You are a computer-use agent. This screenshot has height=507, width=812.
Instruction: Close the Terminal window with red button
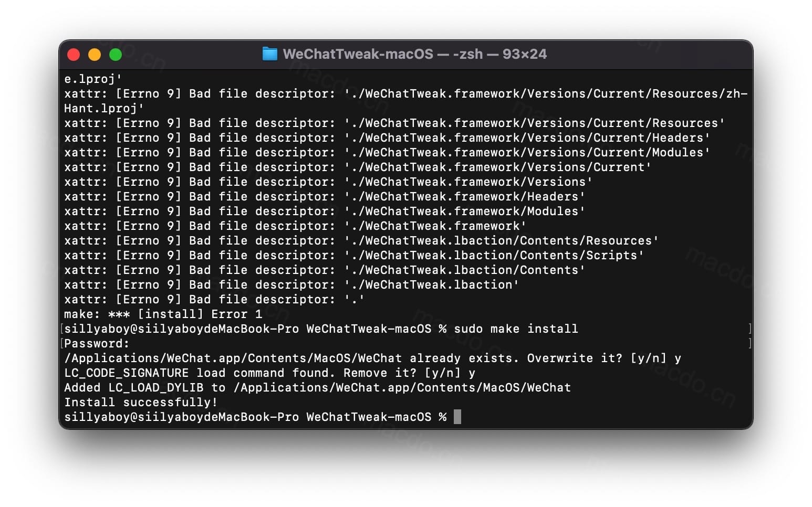tap(74, 55)
